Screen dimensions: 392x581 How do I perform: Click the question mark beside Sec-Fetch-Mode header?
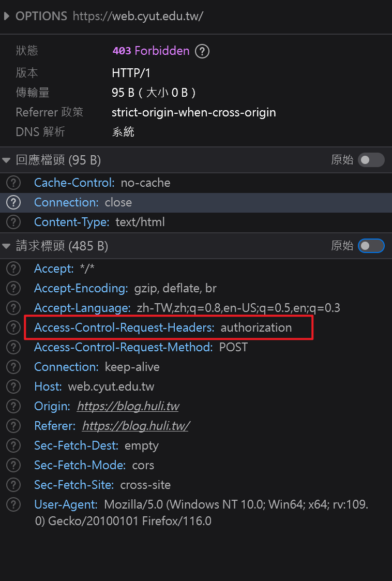pyautogui.click(x=13, y=465)
